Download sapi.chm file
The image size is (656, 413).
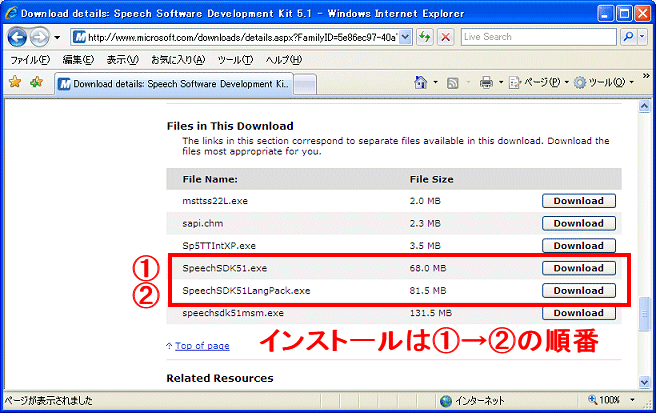click(579, 223)
